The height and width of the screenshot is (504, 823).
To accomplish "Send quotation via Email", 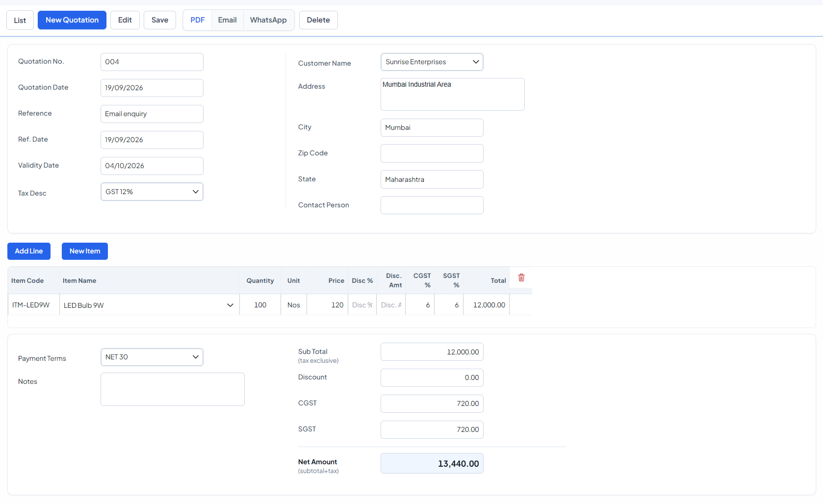I will coord(228,20).
